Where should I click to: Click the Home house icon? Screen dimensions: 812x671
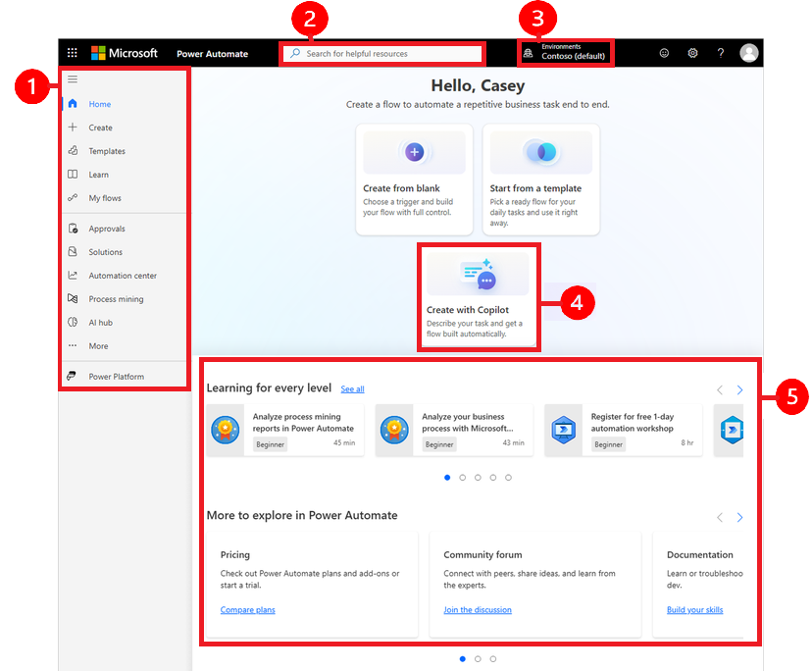73,104
